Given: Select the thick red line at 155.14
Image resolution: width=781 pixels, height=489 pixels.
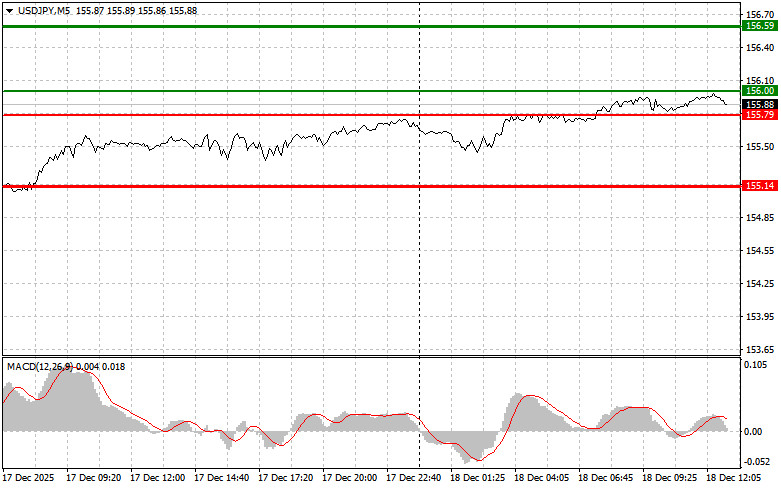Looking at the screenshot, I should point(372,186).
